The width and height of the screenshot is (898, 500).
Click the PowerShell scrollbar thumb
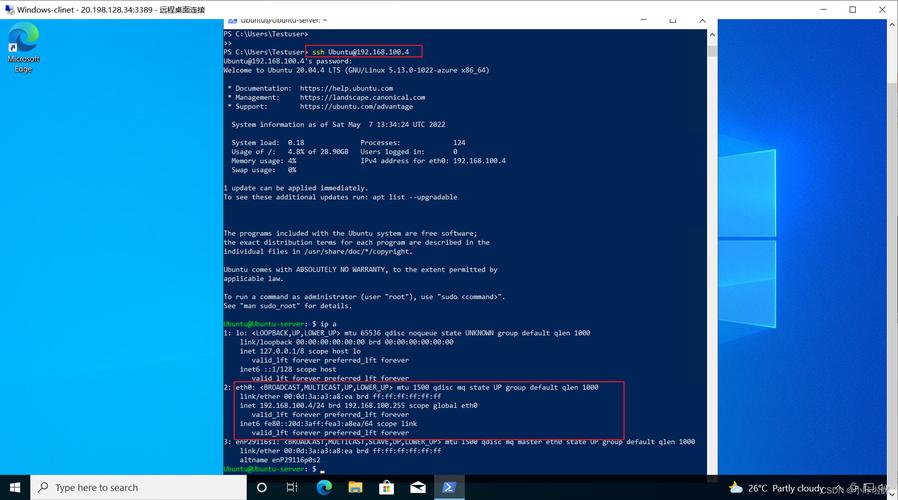(712, 51)
